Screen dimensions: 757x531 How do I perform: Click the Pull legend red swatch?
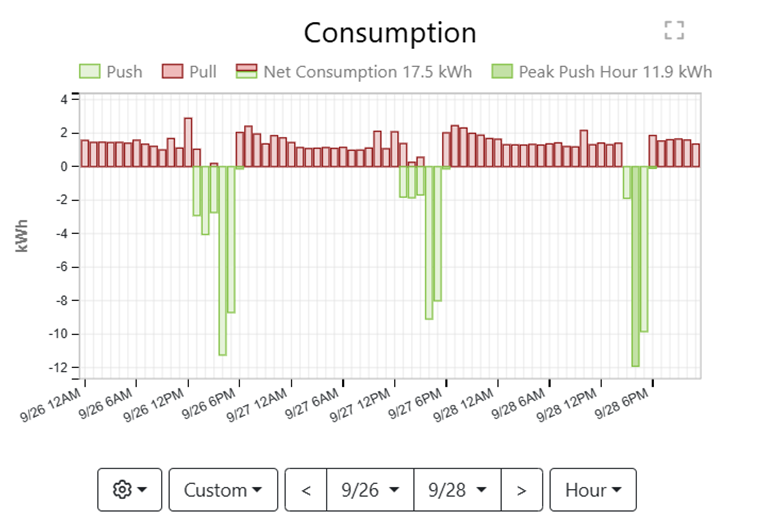[x=173, y=72]
